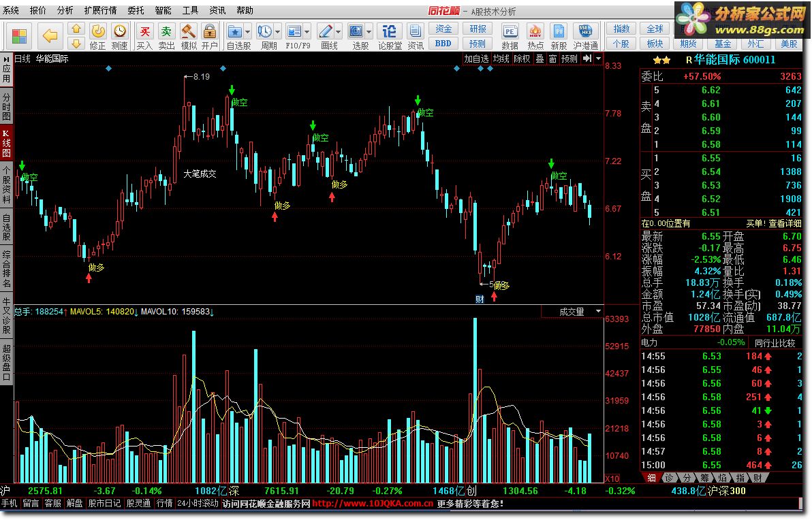
Task: Expand the 周期 period dropdown arrow
Action: pyautogui.click(x=277, y=32)
